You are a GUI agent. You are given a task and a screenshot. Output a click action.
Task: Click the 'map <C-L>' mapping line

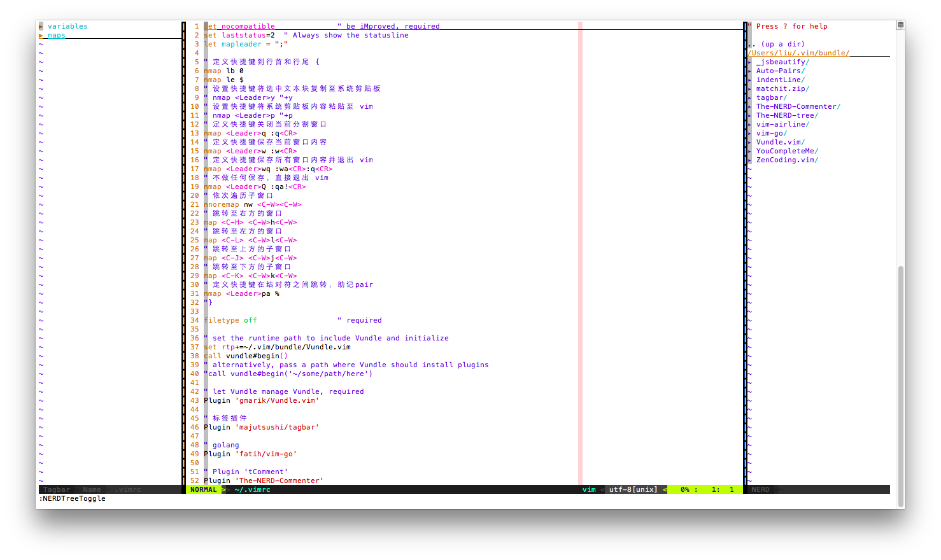[250, 241]
